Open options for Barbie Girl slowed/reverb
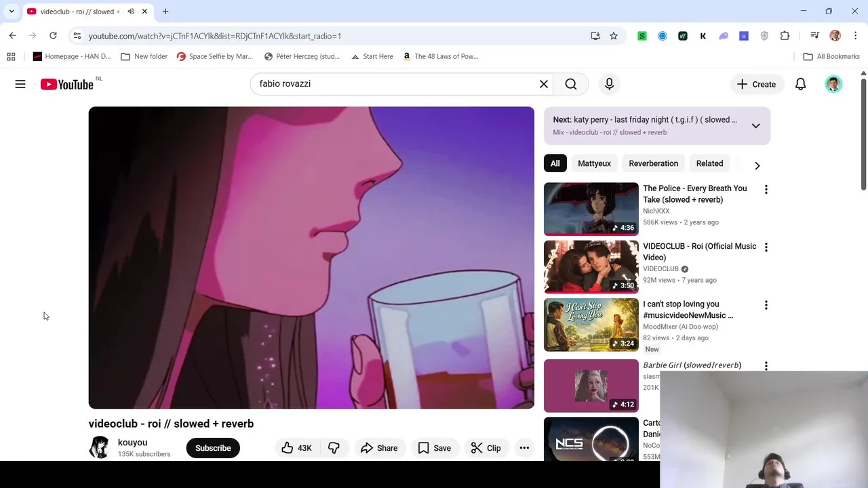Viewport: 868px width, 488px height. click(766, 365)
